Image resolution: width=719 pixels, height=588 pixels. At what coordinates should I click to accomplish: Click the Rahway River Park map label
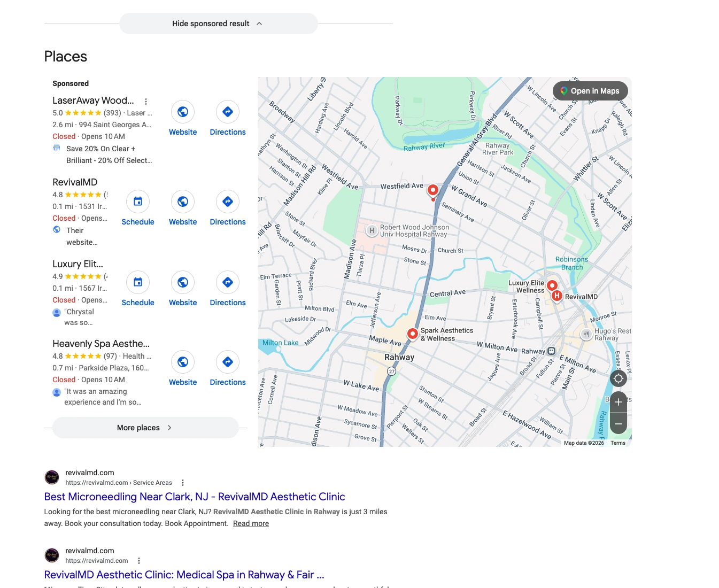(x=498, y=149)
